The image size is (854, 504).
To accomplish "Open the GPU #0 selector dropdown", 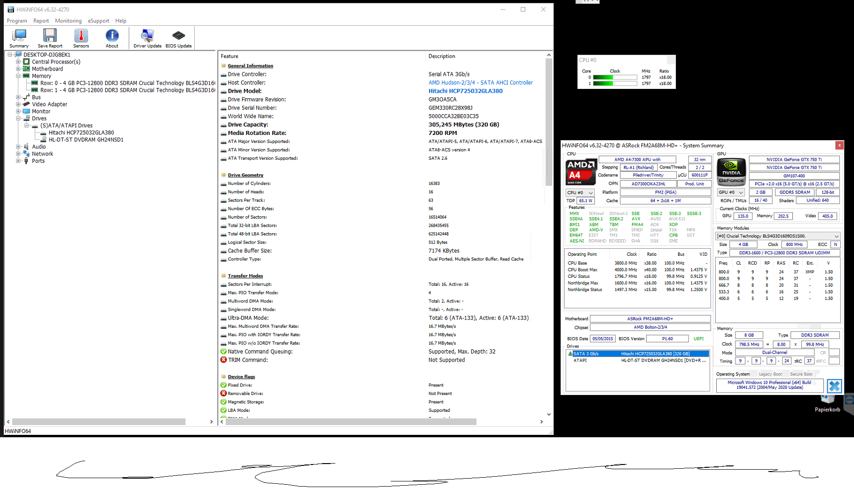I will pos(731,192).
